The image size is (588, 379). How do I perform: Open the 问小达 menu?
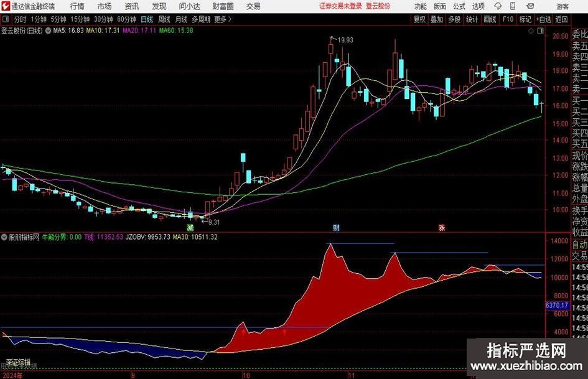point(189,6)
